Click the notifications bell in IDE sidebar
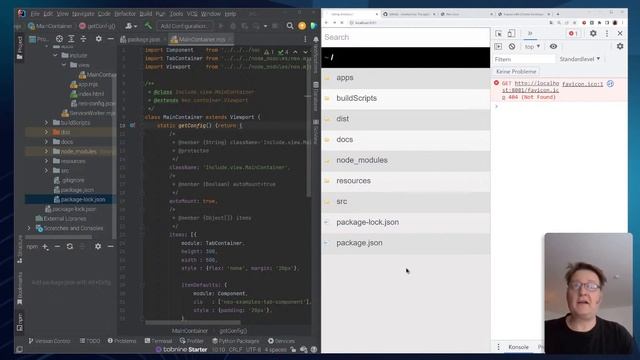640x360 pixels. (316, 40)
